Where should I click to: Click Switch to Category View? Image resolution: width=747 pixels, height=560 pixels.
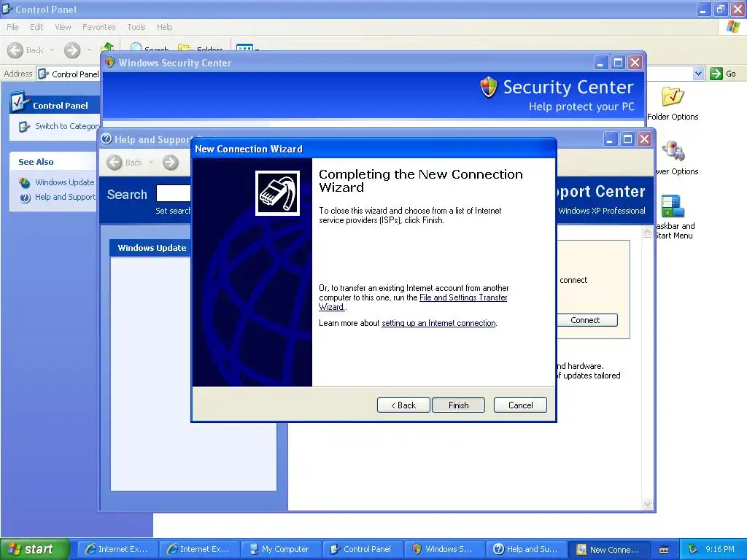(61, 126)
